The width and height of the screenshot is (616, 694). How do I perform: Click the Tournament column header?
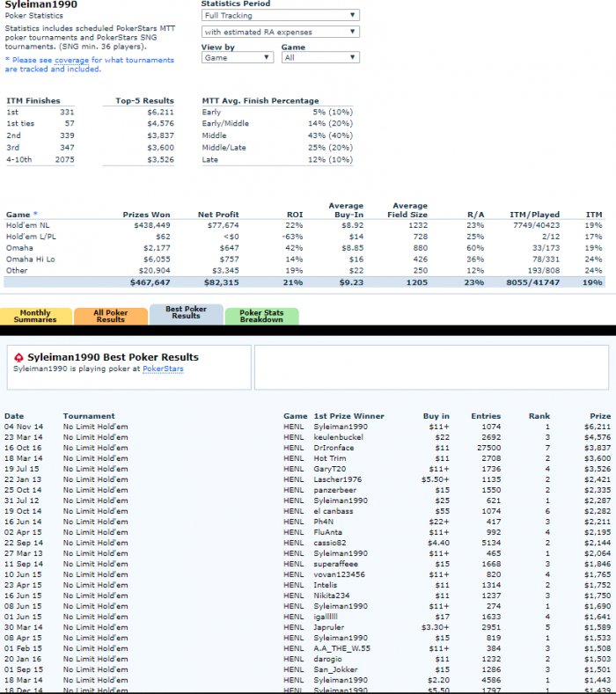(89, 416)
